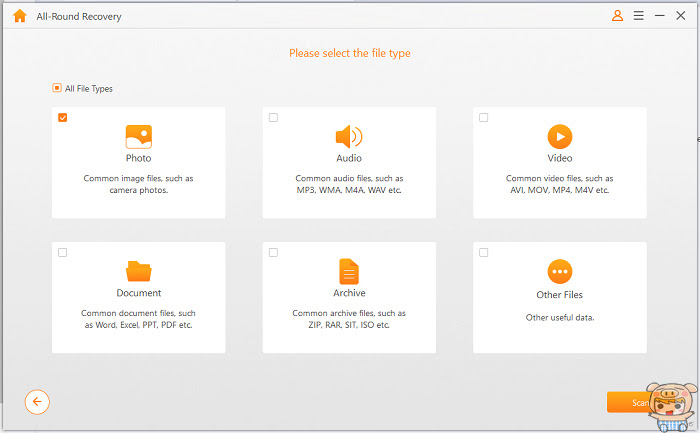
Task: Check the Other Files checkbox
Action: click(483, 253)
